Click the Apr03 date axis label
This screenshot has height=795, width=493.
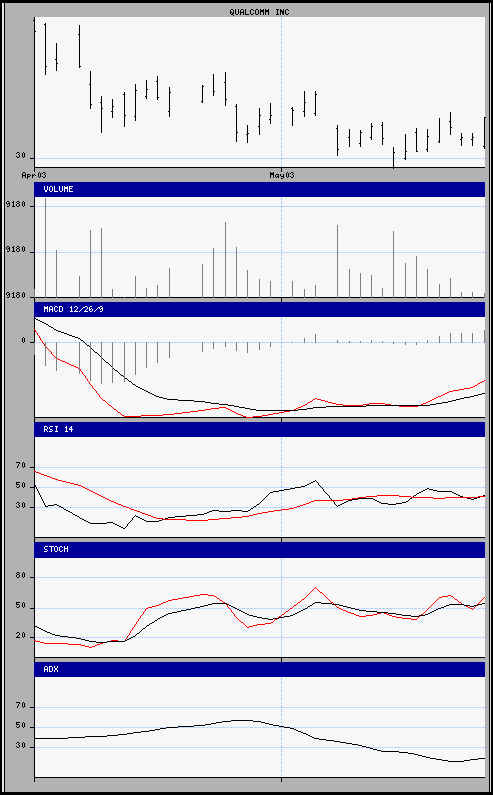pos(34,175)
